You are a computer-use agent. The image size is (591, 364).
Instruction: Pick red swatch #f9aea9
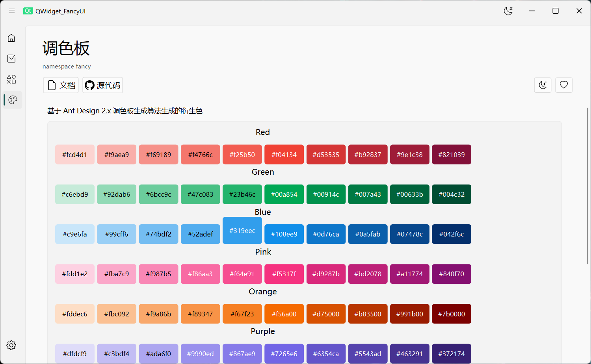click(117, 155)
